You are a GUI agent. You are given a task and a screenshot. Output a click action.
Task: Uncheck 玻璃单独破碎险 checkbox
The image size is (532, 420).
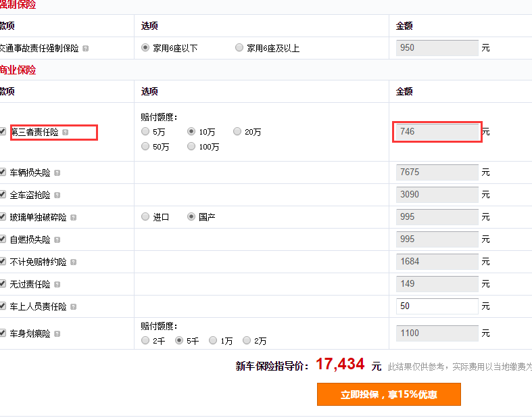(3, 216)
